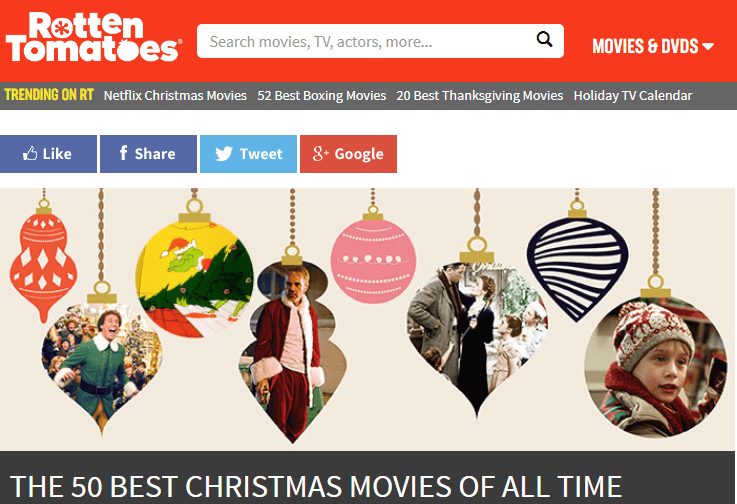This screenshot has width=737, height=504.
Task: Open Holiday TV Calendar link
Action: click(633, 95)
